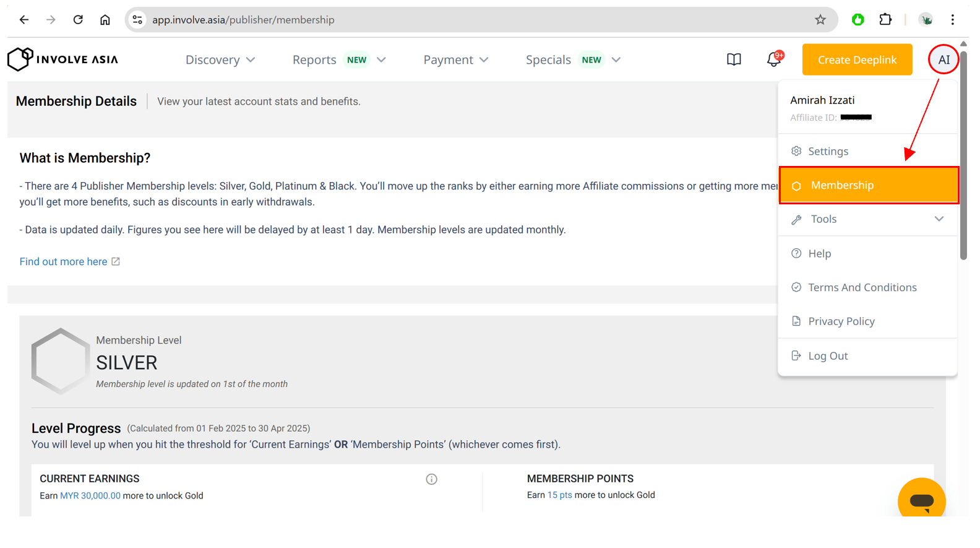Click the Amirah Izzati account name
Image resolution: width=980 pixels, height=548 pixels.
pyautogui.click(x=822, y=100)
